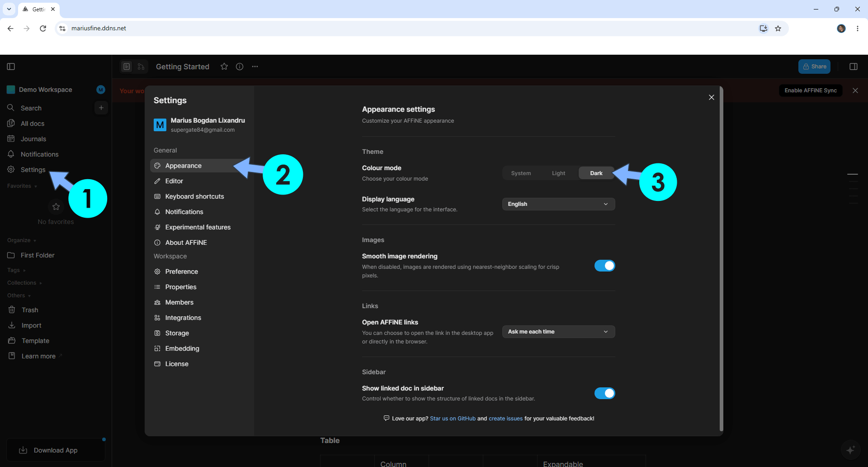The width and height of the screenshot is (868, 467).
Task: Open the Chrome tab search dropdown
Action: pos(9,9)
